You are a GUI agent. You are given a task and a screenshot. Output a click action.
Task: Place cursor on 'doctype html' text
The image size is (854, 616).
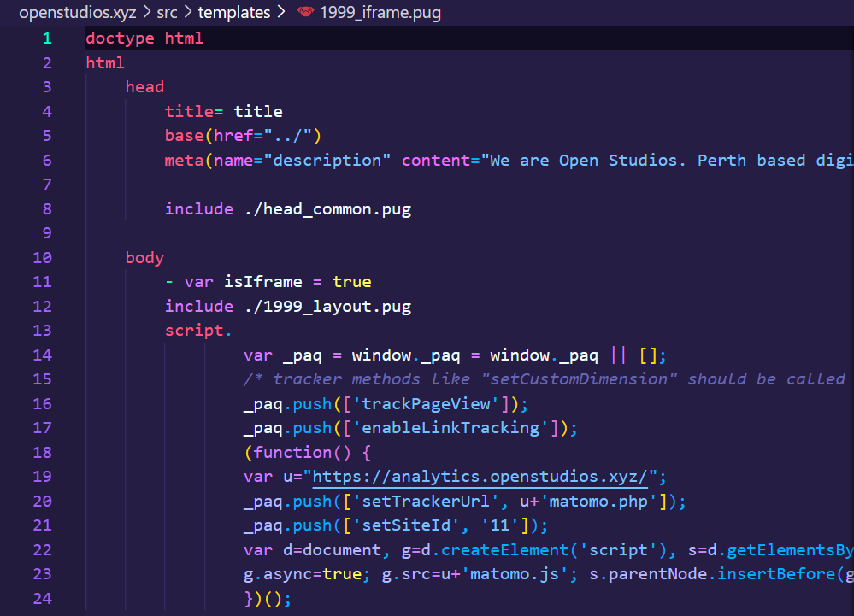click(144, 38)
